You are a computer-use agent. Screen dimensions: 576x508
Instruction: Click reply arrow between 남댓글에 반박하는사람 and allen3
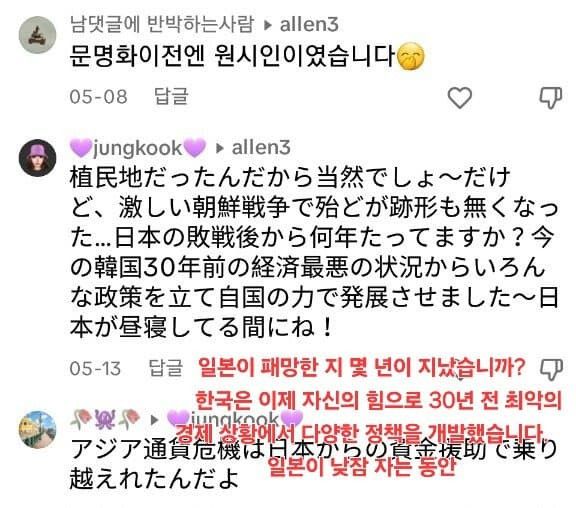[x=268, y=25]
